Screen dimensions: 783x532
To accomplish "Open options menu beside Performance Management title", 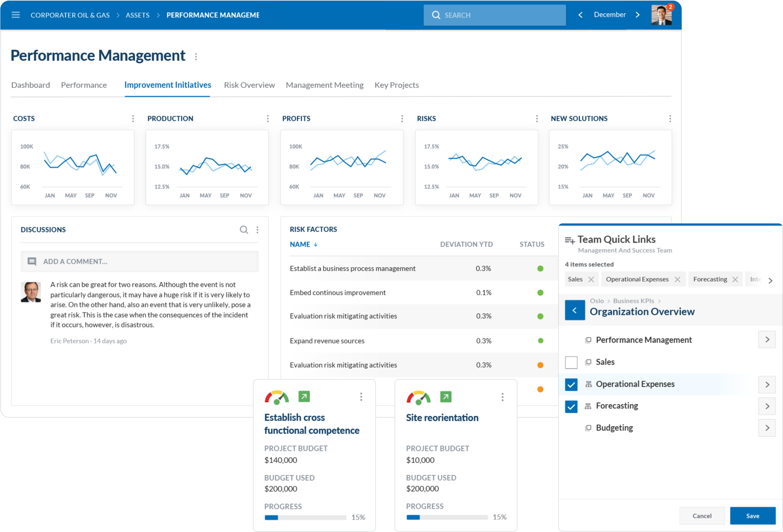I will coord(196,56).
